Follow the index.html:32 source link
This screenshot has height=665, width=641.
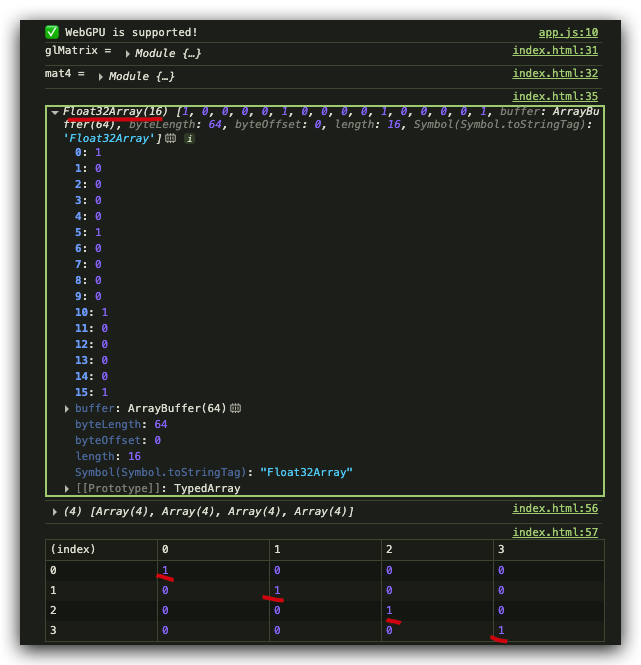tap(555, 73)
